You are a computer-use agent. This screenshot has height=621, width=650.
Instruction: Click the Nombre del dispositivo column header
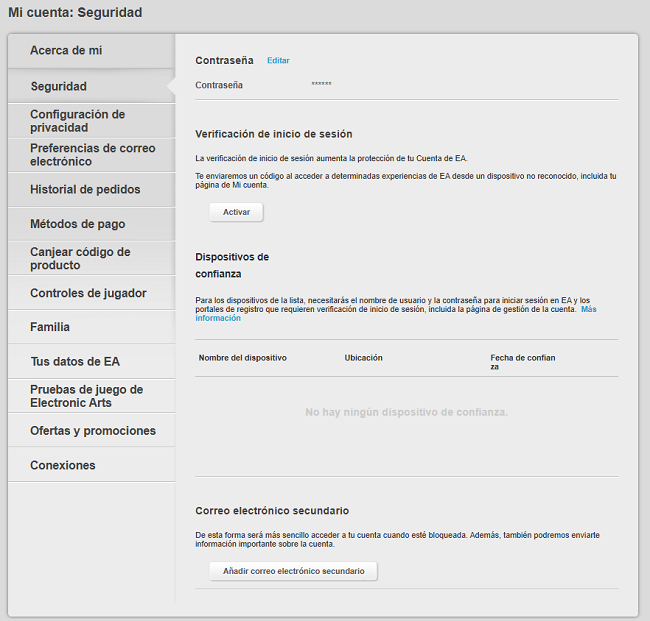point(243,357)
